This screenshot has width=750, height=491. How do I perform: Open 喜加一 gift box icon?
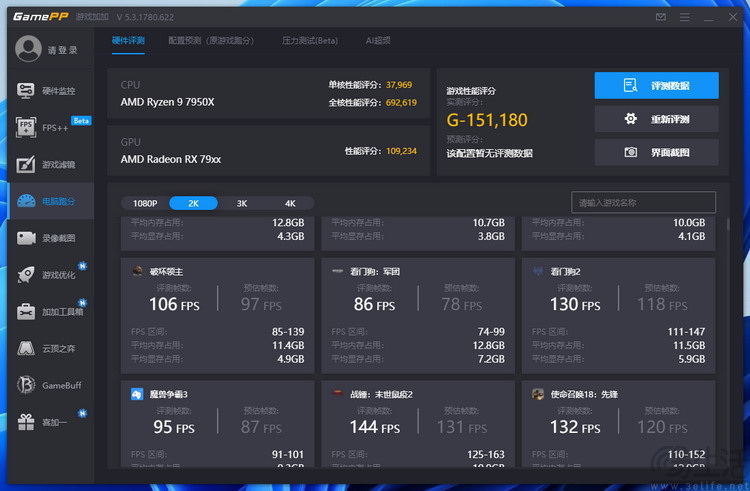pyautogui.click(x=26, y=422)
